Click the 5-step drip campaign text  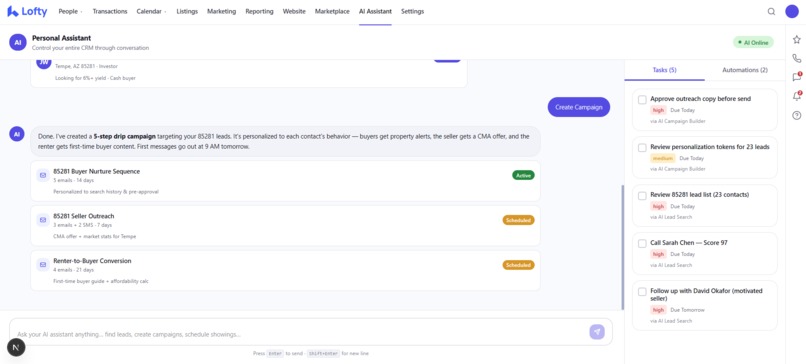pyautogui.click(x=124, y=137)
